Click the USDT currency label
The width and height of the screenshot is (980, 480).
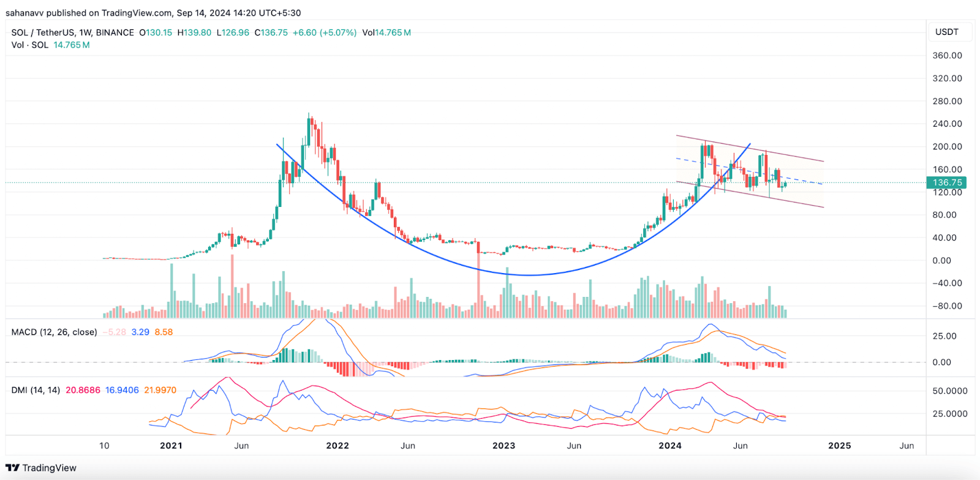coord(946,32)
